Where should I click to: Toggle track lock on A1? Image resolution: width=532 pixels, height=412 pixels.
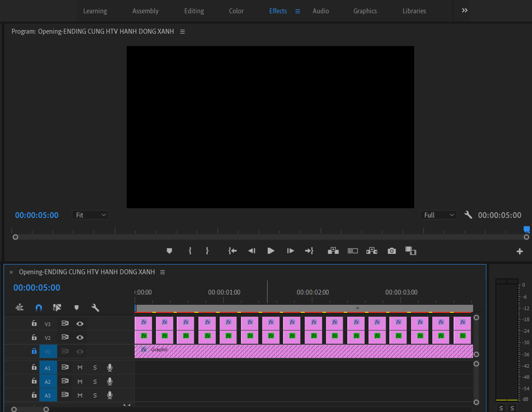(34, 367)
